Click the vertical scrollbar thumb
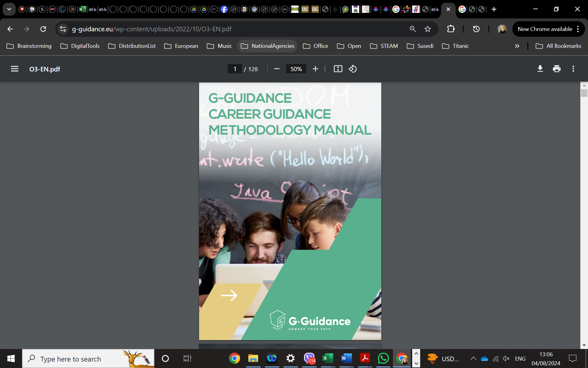Viewport: 588px width, 368px height. 584,93
